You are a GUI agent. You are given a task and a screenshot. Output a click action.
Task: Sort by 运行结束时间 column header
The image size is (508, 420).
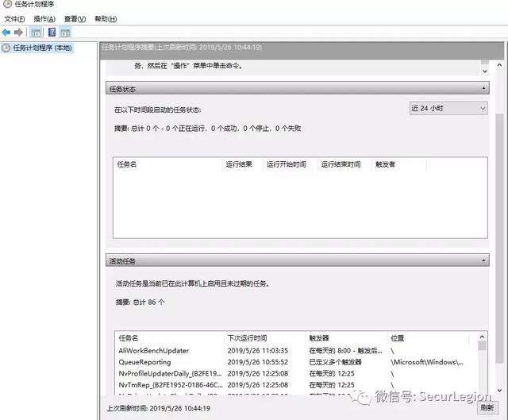[x=341, y=164]
